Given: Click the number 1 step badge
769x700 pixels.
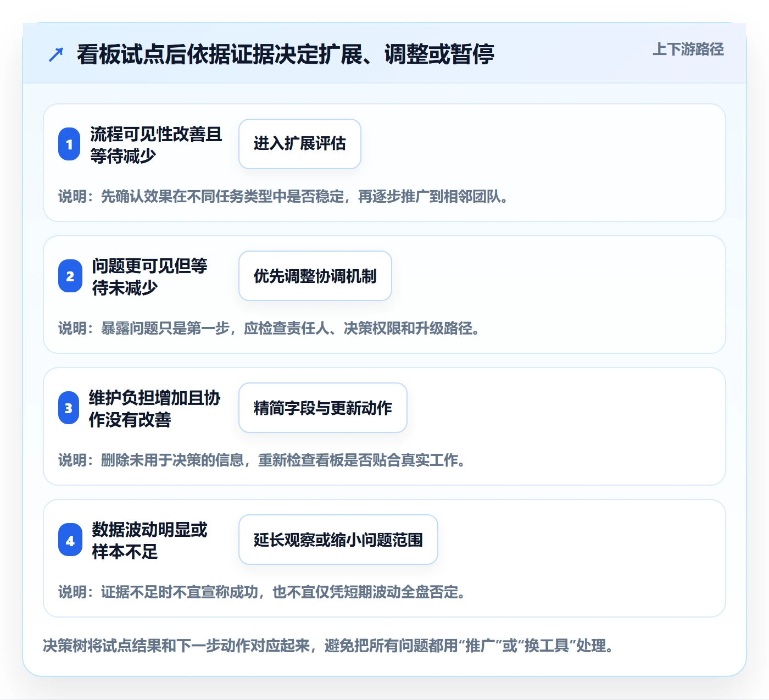Looking at the screenshot, I should point(70,144).
